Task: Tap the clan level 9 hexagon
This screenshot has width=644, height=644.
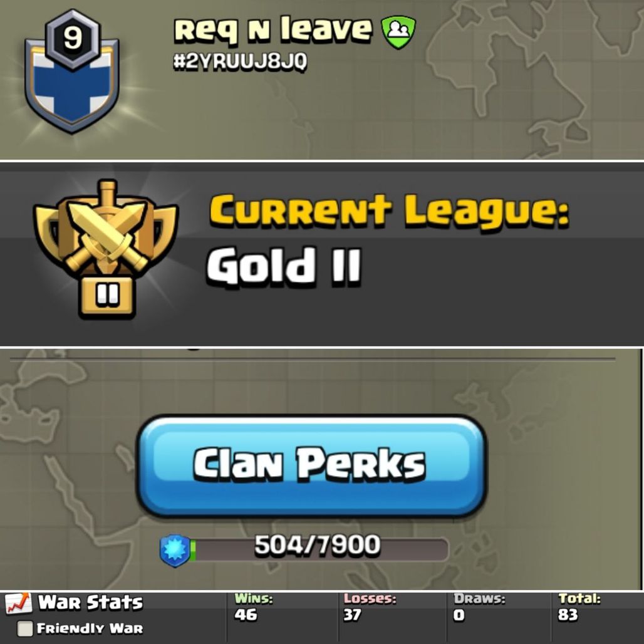Action: [x=72, y=39]
